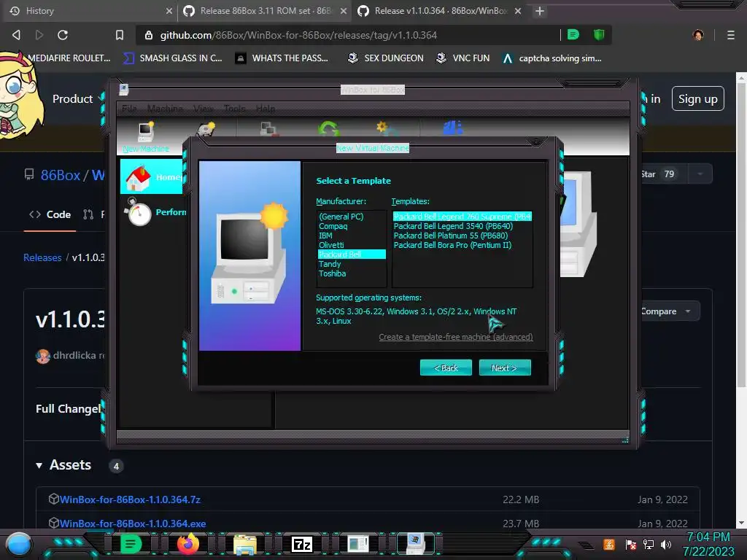747x560 pixels.
Task: Open the Tools menu in WinBox
Action: (234, 109)
